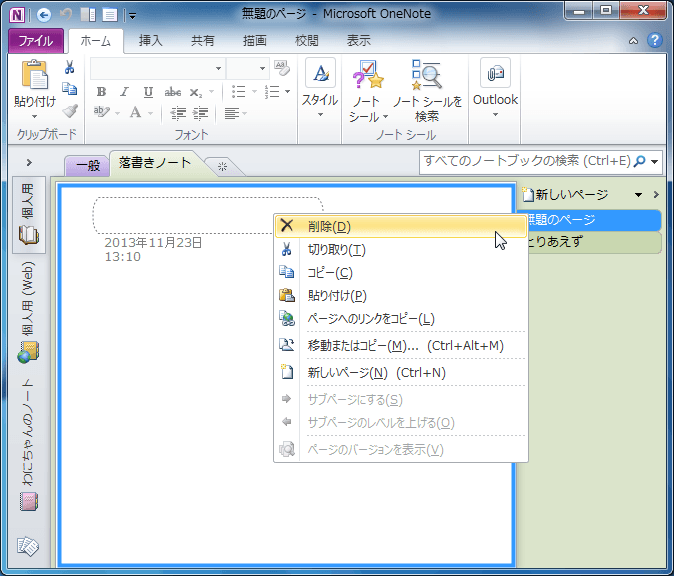Switch to the 描画 ribbon tab
Image resolution: width=674 pixels, height=576 pixels.
pyautogui.click(x=254, y=41)
